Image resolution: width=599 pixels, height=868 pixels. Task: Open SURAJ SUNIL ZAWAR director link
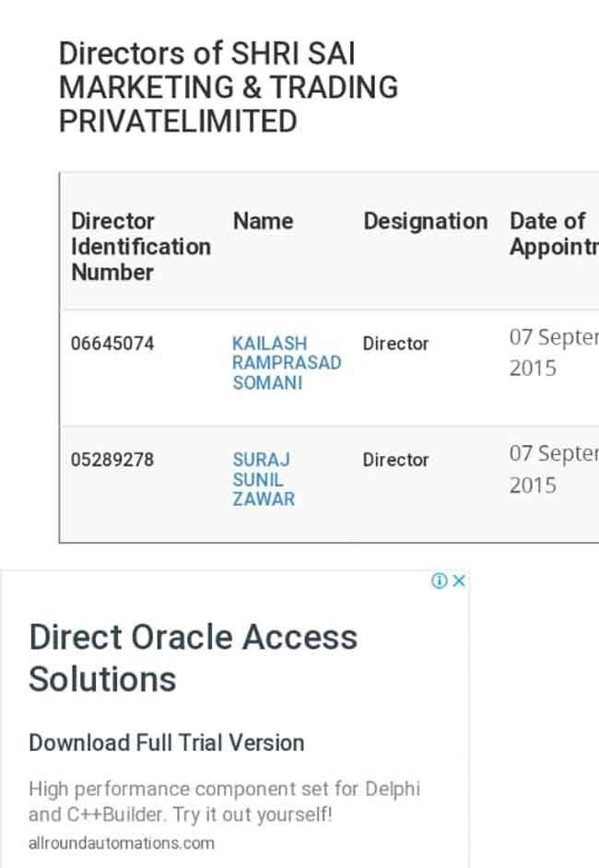tap(264, 479)
